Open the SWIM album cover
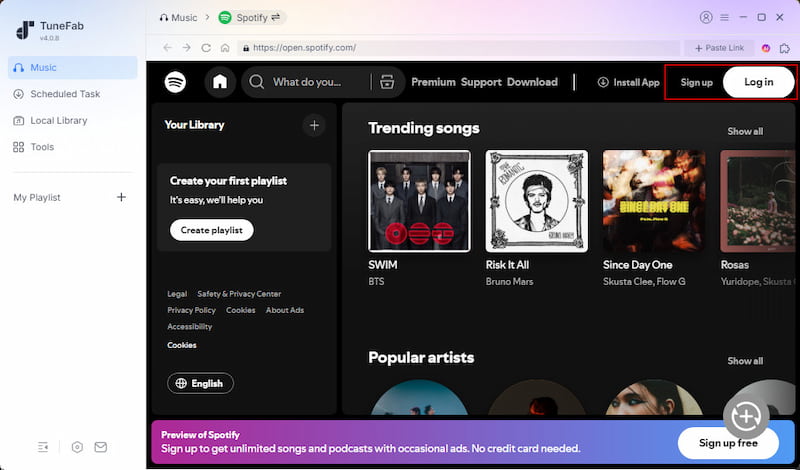Screen dimensions: 800x470 [419, 201]
